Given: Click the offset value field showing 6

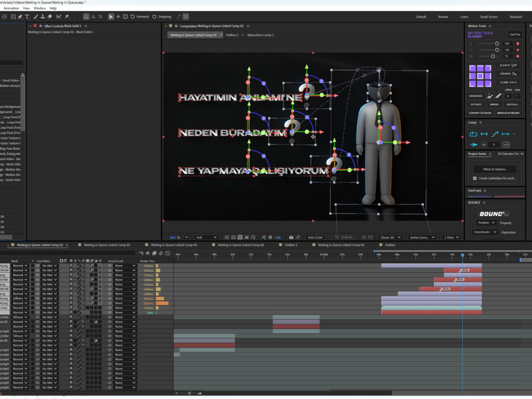Looking at the screenshot, I should [508, 96].
